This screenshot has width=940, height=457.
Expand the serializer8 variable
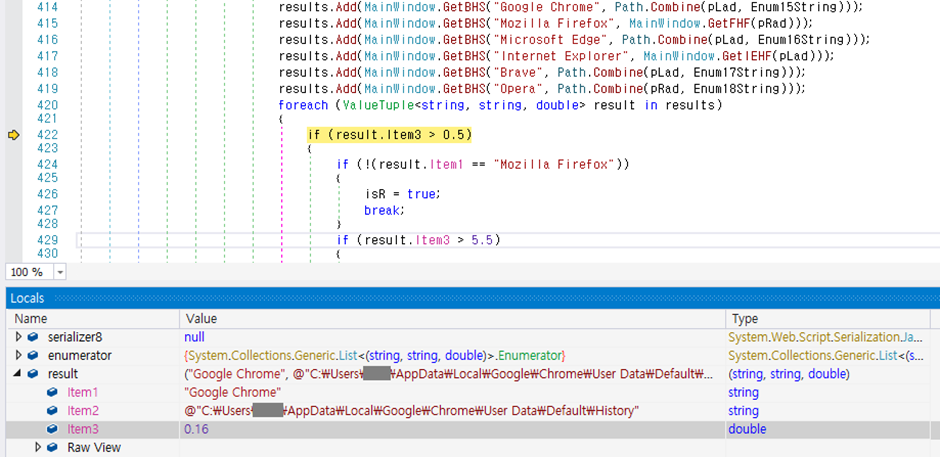coord(19,338)
